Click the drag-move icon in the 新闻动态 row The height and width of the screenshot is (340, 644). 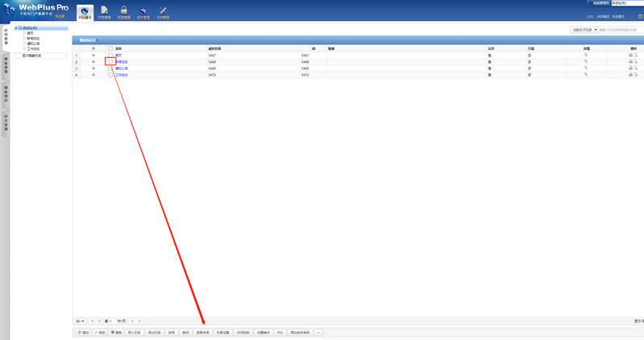[94, 62]
